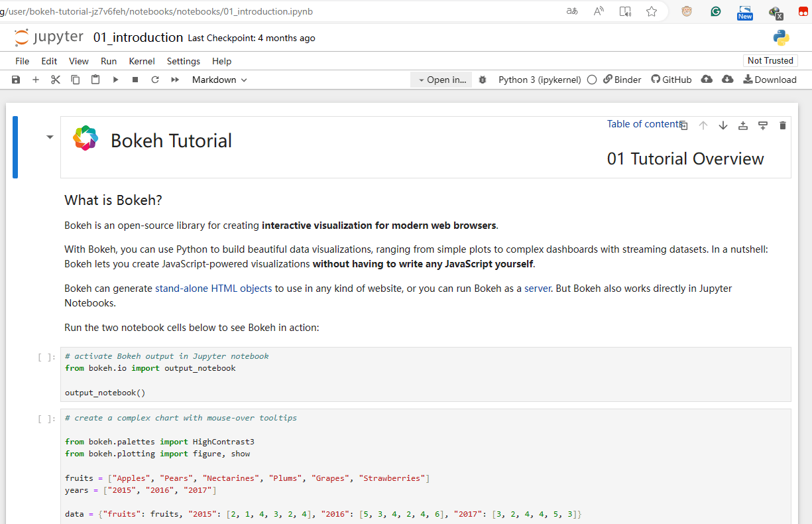
Task: Open the Help menu
Action: (222, 61)
